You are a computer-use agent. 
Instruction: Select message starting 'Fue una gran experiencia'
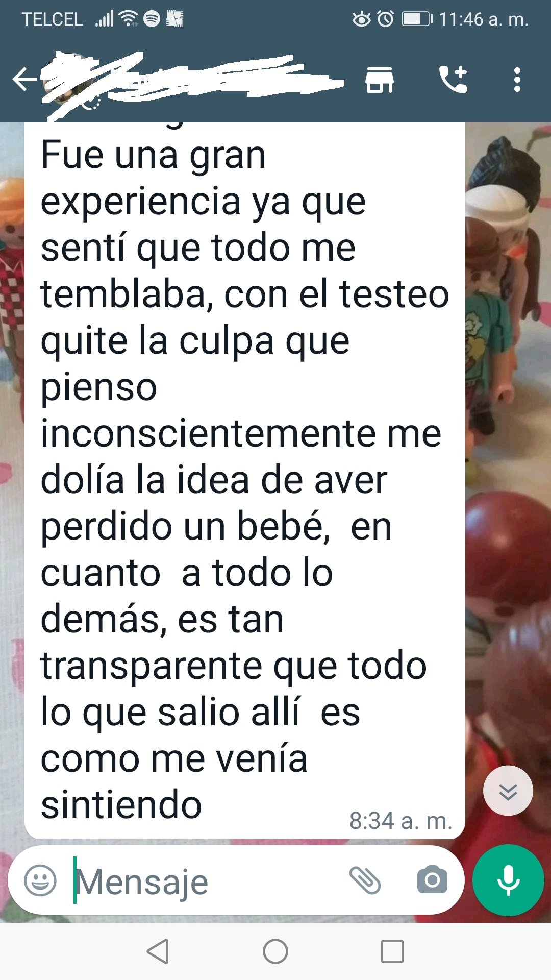pos(245,480)
